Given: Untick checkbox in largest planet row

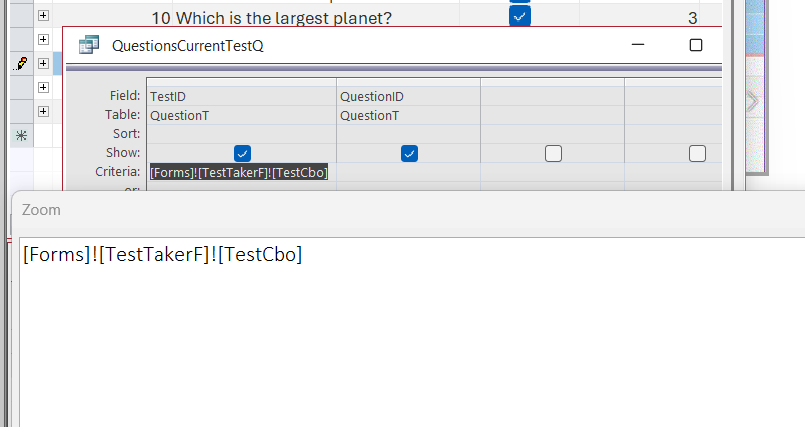Looking at the screenshot, I should (x=520, y=17).
